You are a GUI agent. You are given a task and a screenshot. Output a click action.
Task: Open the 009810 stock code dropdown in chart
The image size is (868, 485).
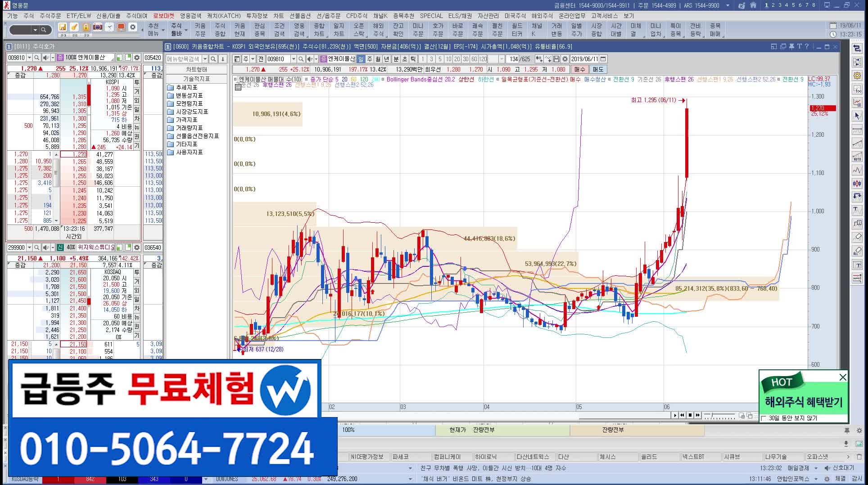tap(293, 59)
